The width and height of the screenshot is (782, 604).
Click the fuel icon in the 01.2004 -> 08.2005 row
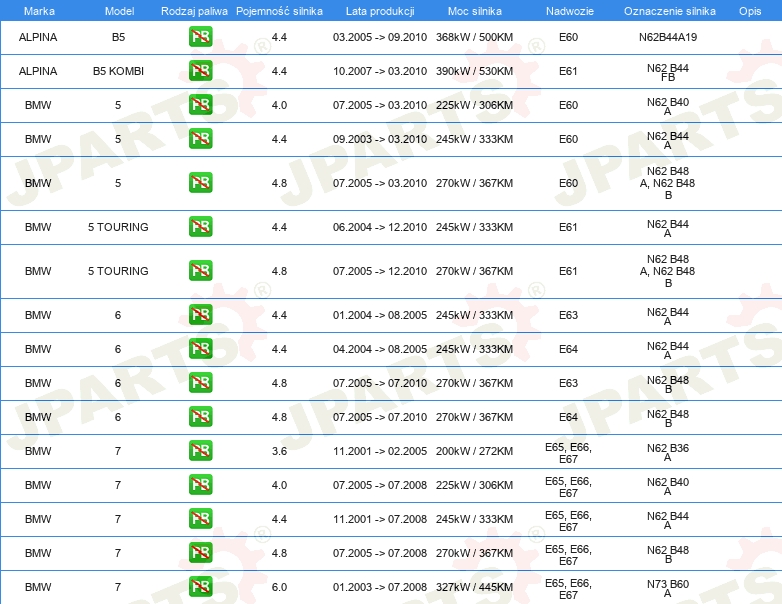tap(200, 315)
